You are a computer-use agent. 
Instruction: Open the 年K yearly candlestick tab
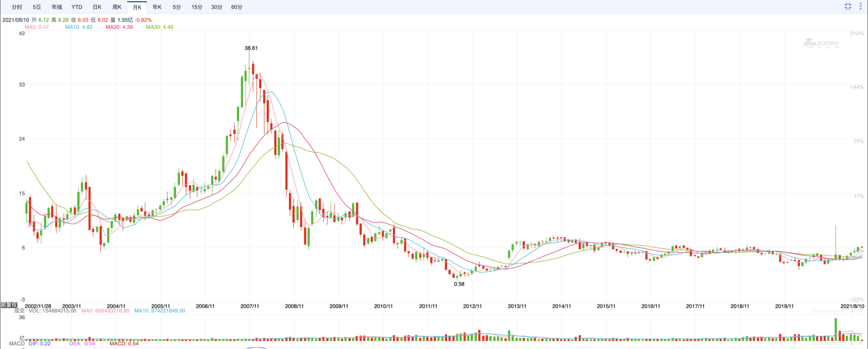(x=157, y=7)
